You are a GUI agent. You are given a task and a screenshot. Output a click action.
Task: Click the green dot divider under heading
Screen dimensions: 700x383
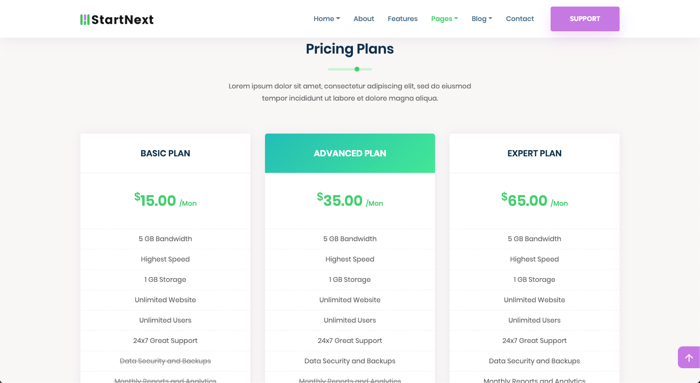[350, 69]
